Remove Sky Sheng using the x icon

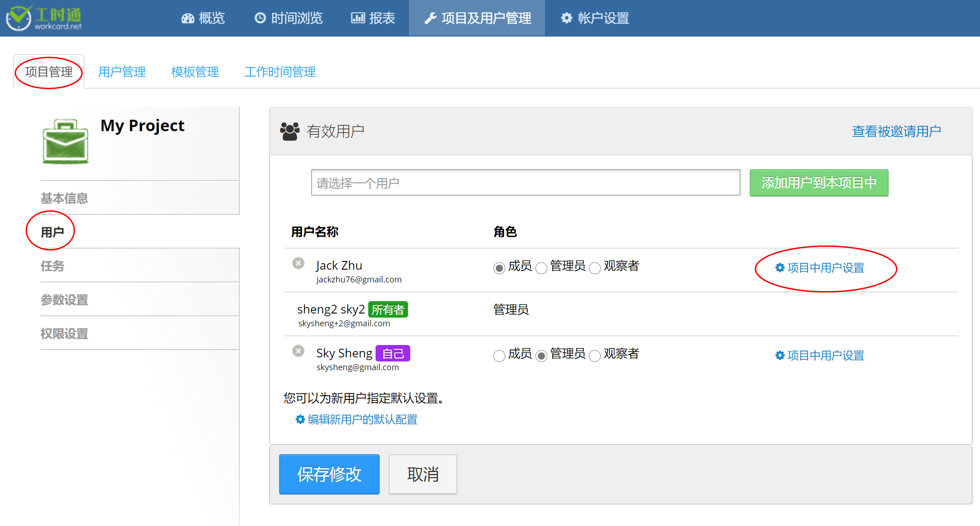tap(298, 351)
